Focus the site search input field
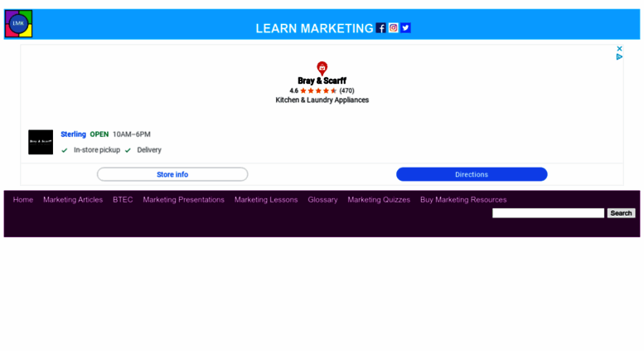The height and width of the screenshot is (351, 644). [x=549, y=213]
